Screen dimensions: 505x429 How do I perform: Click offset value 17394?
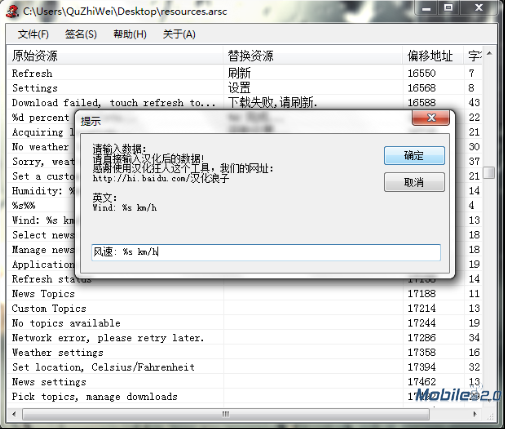point(422,367)
